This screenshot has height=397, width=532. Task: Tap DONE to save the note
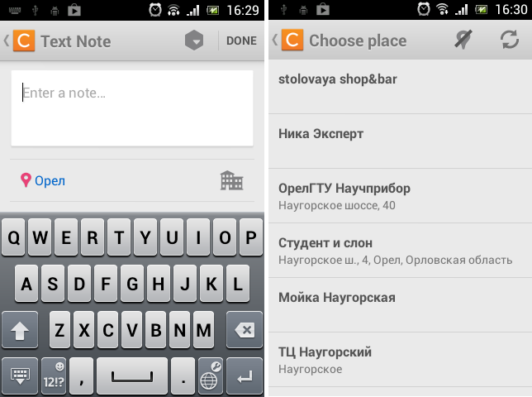click(241, 41)
